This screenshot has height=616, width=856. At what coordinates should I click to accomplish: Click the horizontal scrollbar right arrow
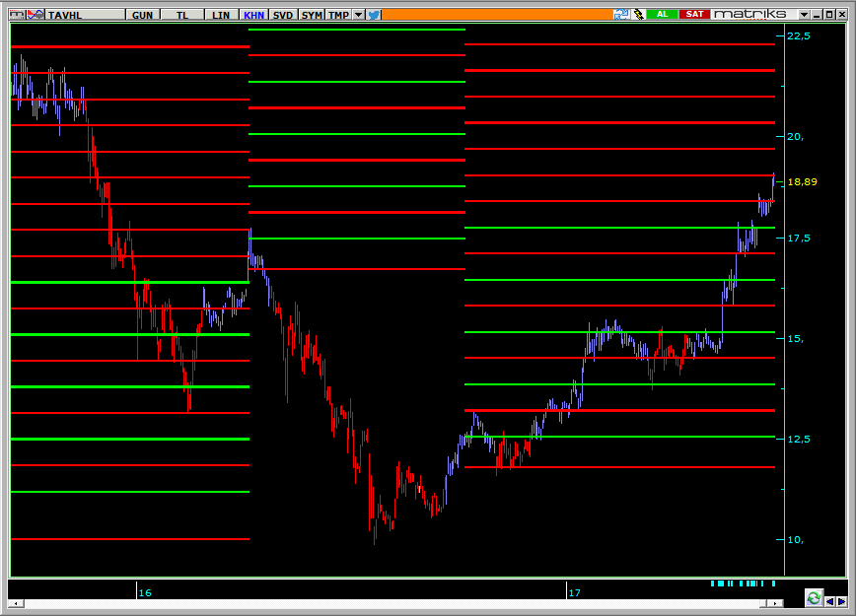point(775,603)
